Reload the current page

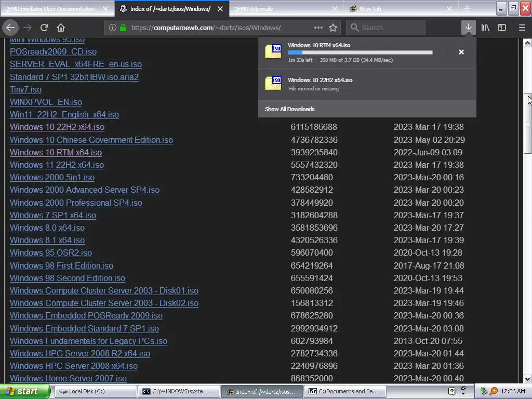pyautogui.click(x=44, y=28)
